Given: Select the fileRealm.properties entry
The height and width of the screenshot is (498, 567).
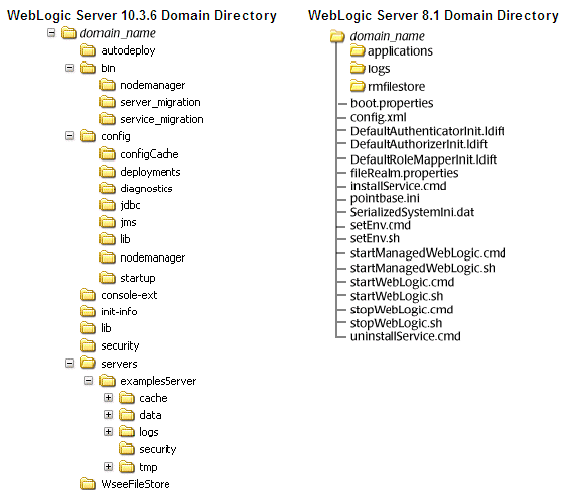Looking at the screenshot, I should click(404, 173).
